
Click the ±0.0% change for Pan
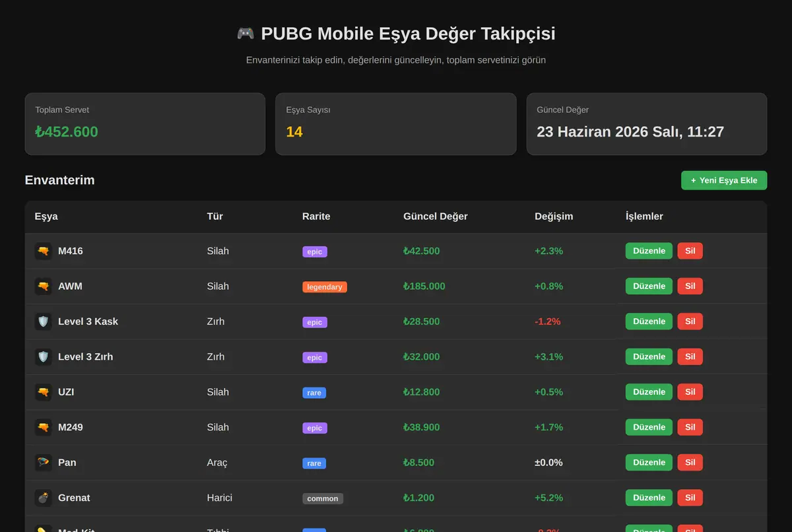click(x=548, y=463)
